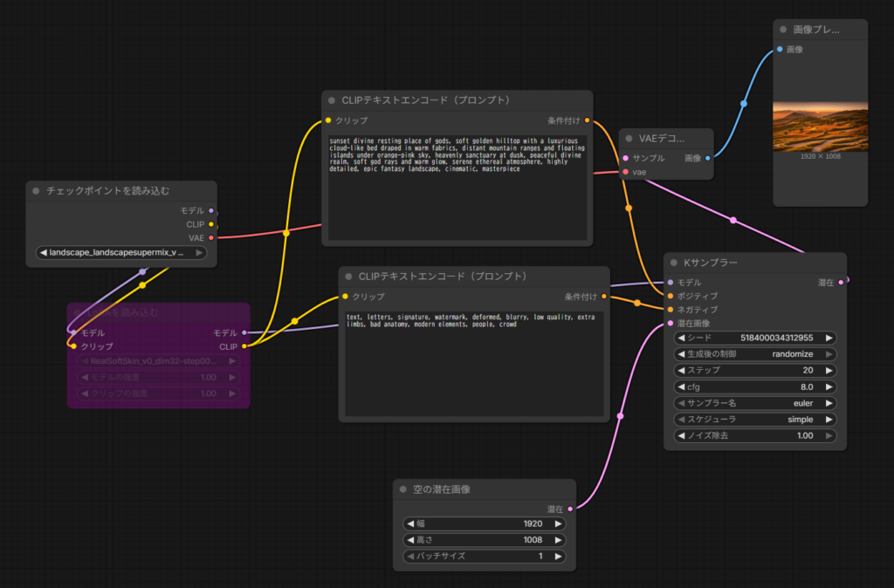Increase ステップ value with the right arrow

coord(829,370)
